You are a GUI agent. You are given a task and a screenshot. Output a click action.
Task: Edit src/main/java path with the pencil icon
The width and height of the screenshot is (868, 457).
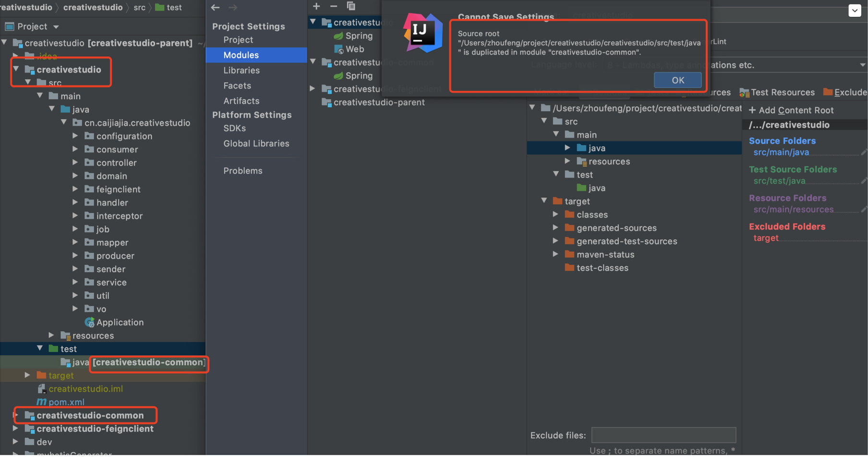(864, 152)
